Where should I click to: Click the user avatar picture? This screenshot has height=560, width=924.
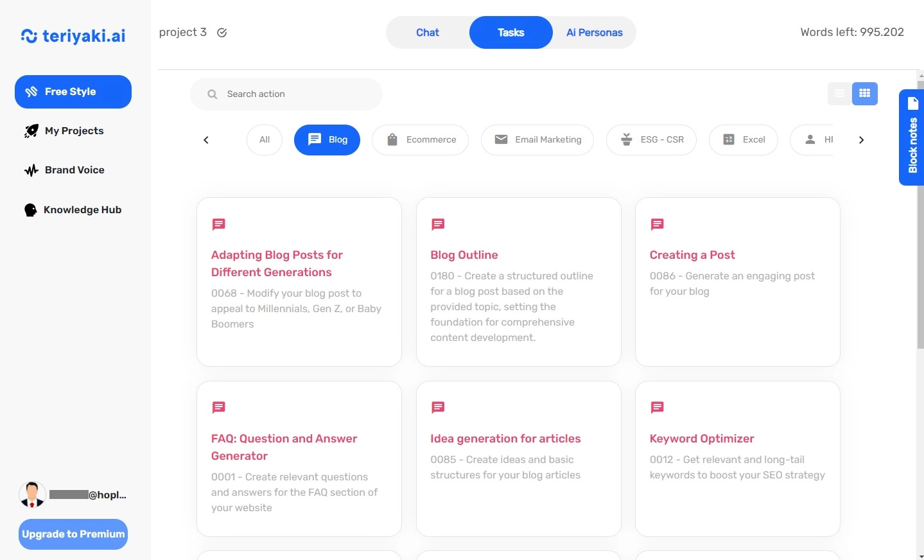(32, 495)
